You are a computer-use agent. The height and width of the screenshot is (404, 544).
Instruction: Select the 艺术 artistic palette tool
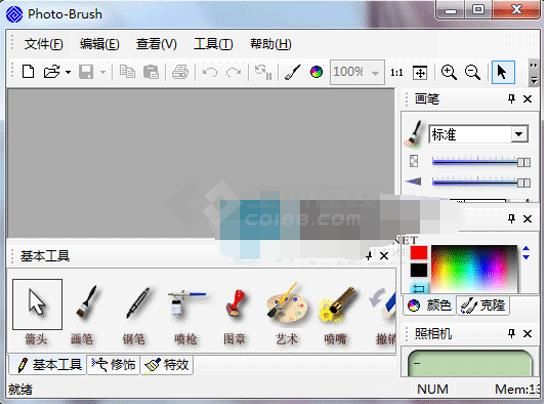tap(287, 312)
